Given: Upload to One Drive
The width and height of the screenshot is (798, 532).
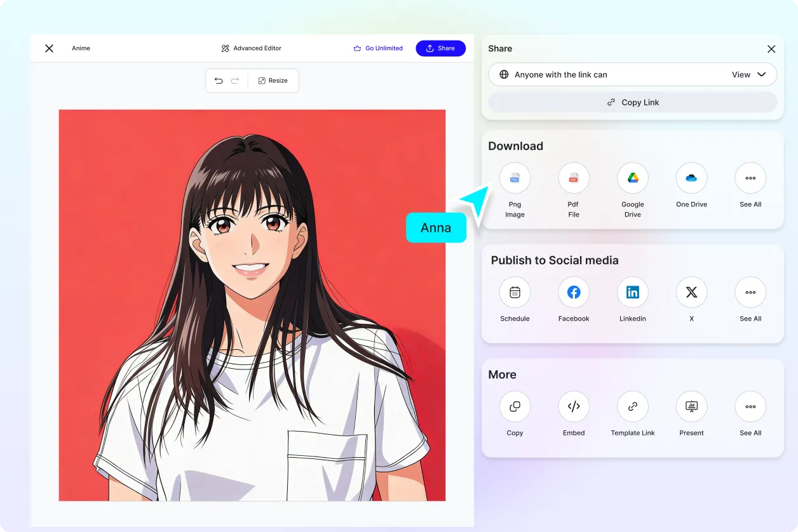Looking at the screenshot, I should coord(691,178).
